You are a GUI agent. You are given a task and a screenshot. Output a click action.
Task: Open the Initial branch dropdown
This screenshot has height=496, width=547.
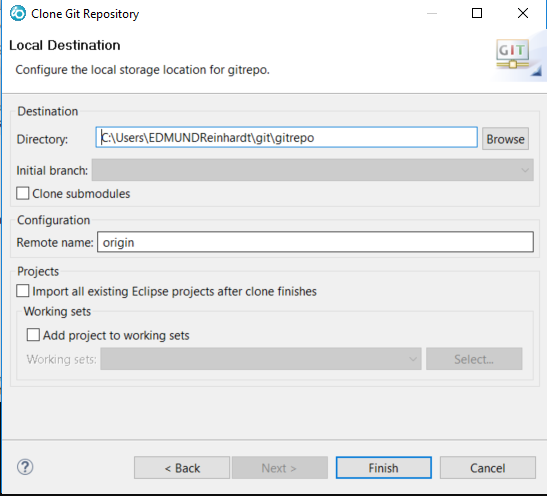313,170
